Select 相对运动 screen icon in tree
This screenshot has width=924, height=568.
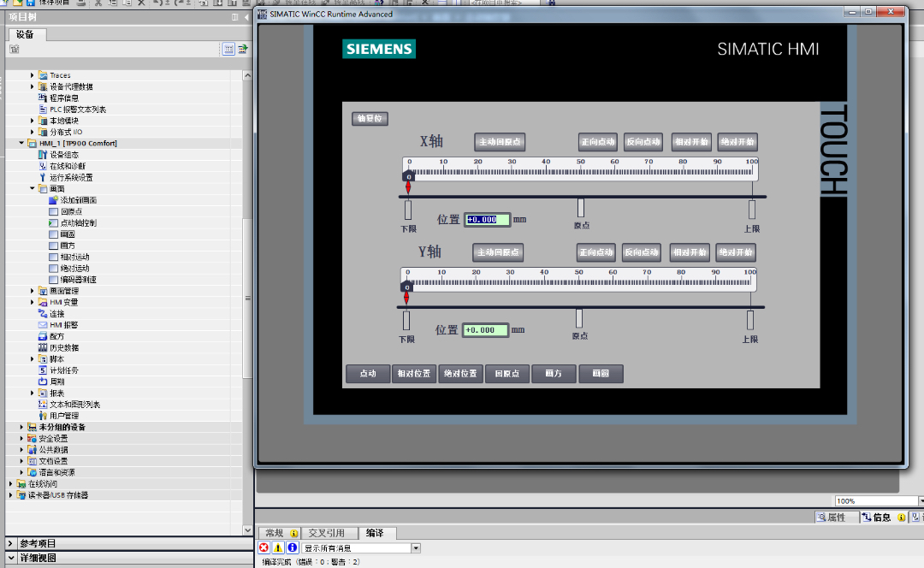[x=53, y=257]
